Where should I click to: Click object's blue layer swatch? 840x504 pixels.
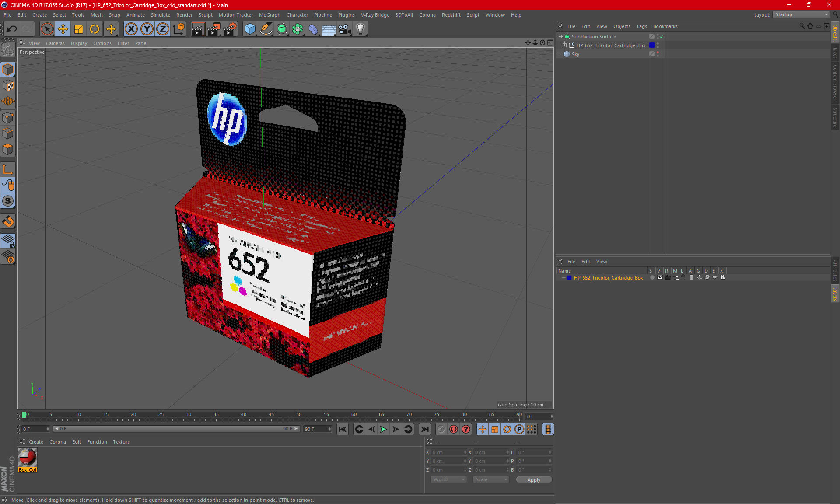(651, 45)
